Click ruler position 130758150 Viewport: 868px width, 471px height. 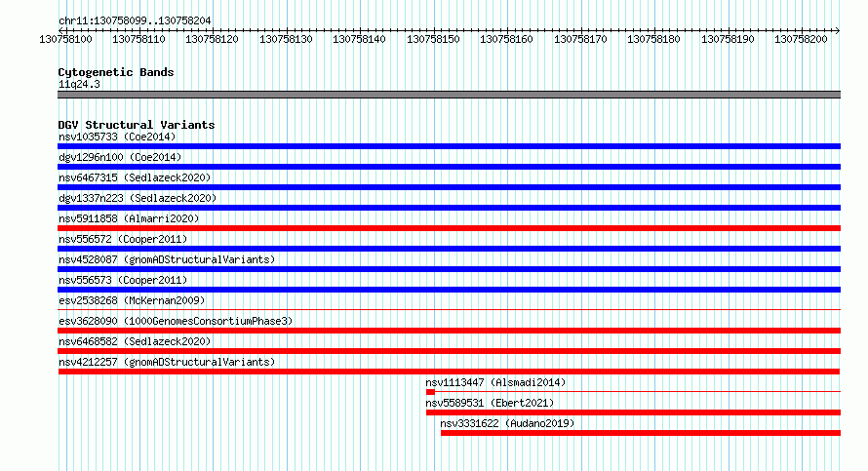pos(433,39)
